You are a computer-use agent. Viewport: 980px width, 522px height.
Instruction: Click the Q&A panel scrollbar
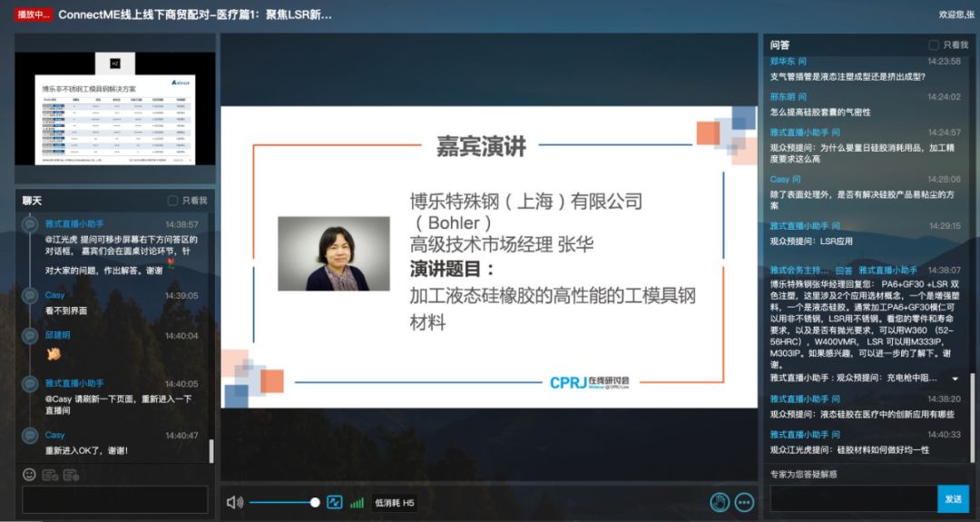[972, 418]
